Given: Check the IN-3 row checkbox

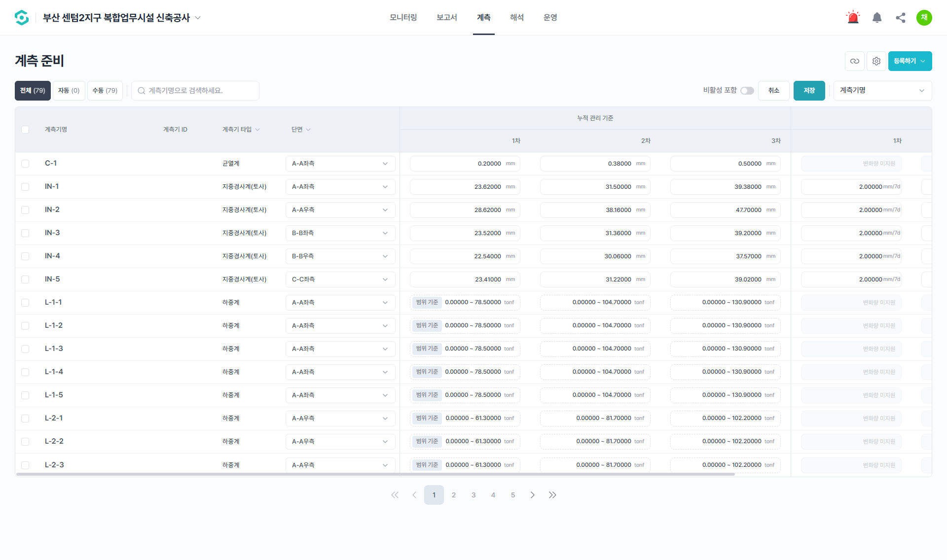Looking at the screenshot, I should pos(25,233).
